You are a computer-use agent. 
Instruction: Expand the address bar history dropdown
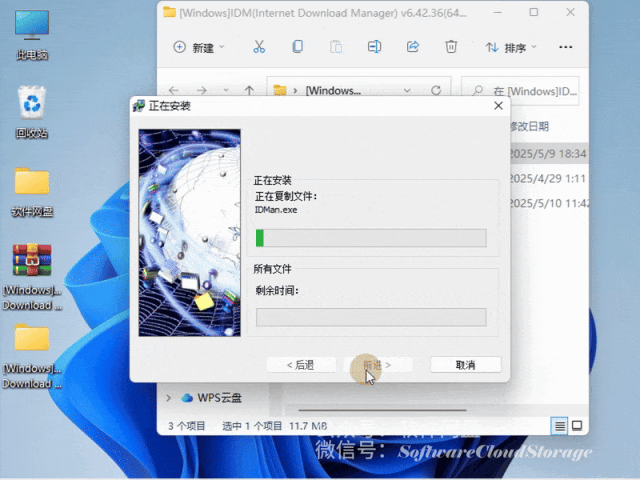click(x=407, y=90)
